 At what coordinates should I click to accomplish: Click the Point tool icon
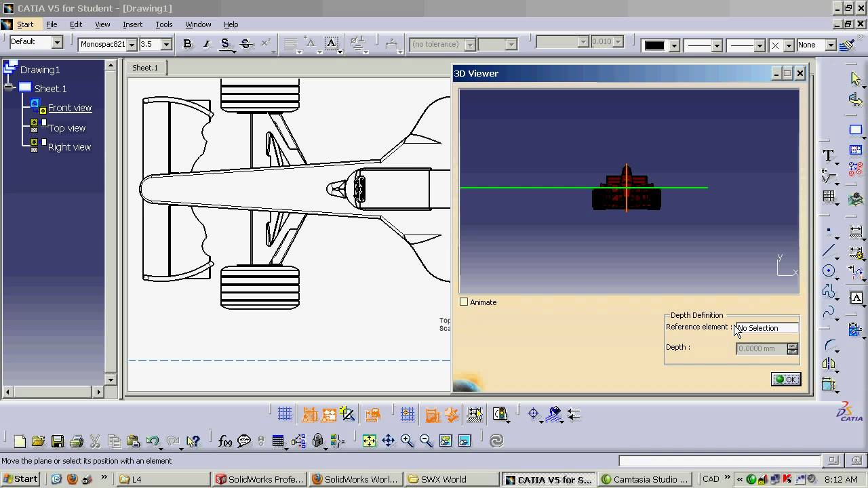[x=828, y=231]
